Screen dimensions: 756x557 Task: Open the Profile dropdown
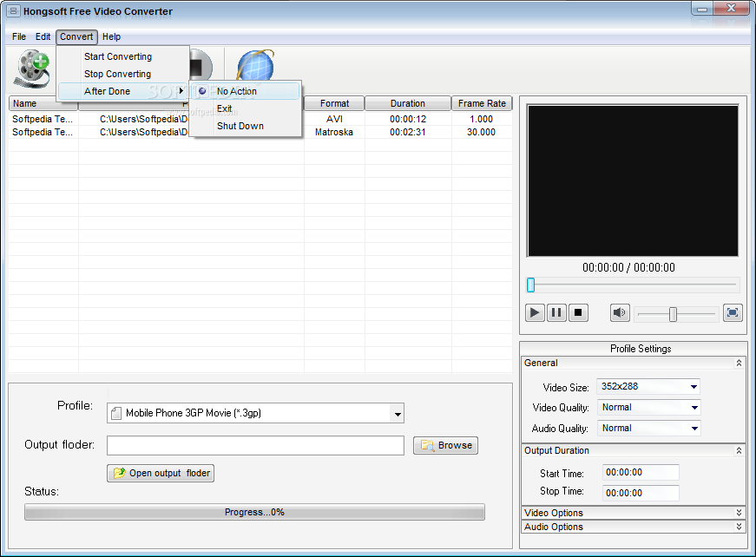point(398,414)
